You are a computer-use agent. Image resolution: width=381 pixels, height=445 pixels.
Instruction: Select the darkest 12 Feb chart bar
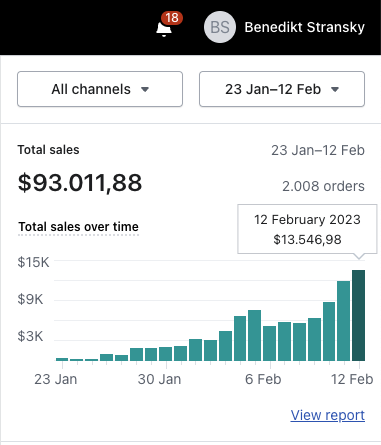358,315
